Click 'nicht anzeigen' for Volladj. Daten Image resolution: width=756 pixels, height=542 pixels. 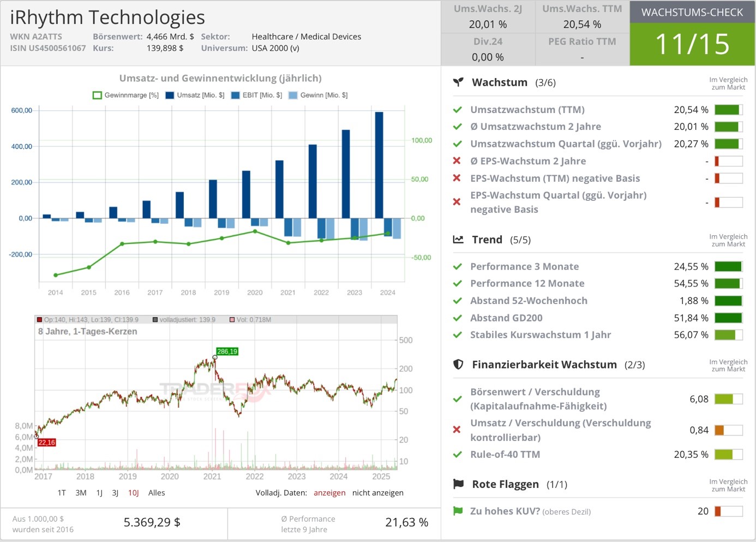(378, 493)
